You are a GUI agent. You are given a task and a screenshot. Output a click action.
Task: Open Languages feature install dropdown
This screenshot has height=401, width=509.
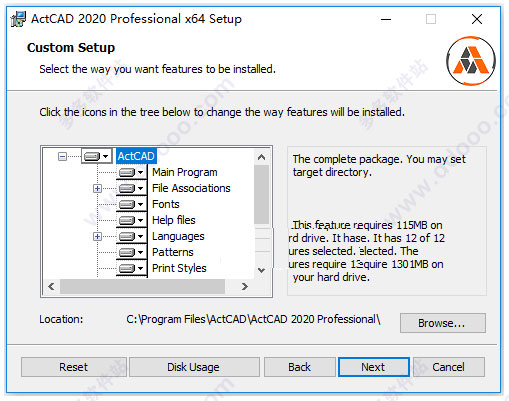132,236
